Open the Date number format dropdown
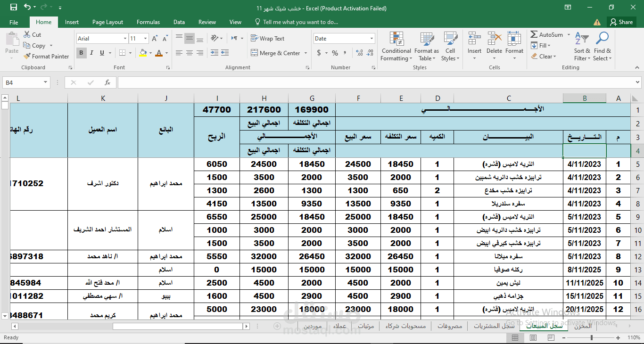Viewport: 644px width, 344px height. tap(372, 39)
